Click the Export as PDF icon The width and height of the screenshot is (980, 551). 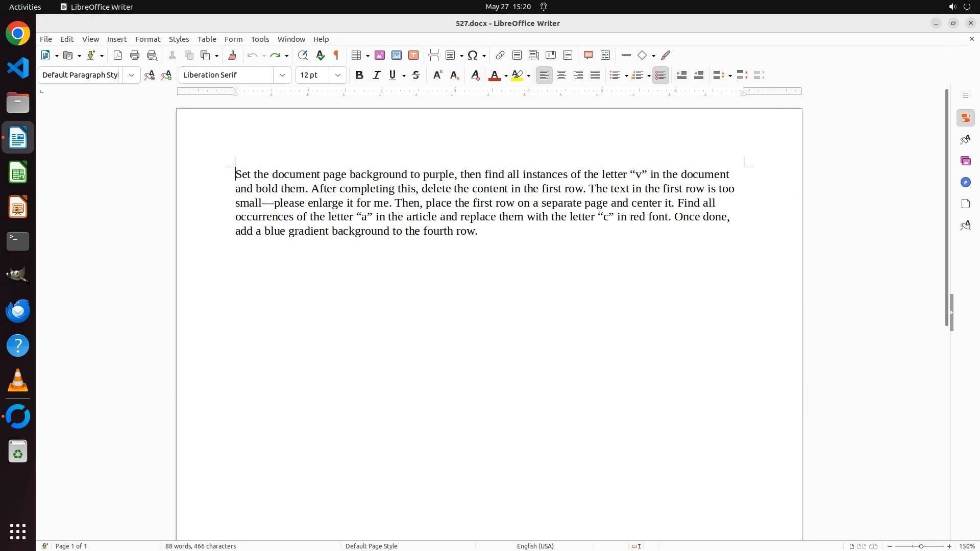pos(118,55)
